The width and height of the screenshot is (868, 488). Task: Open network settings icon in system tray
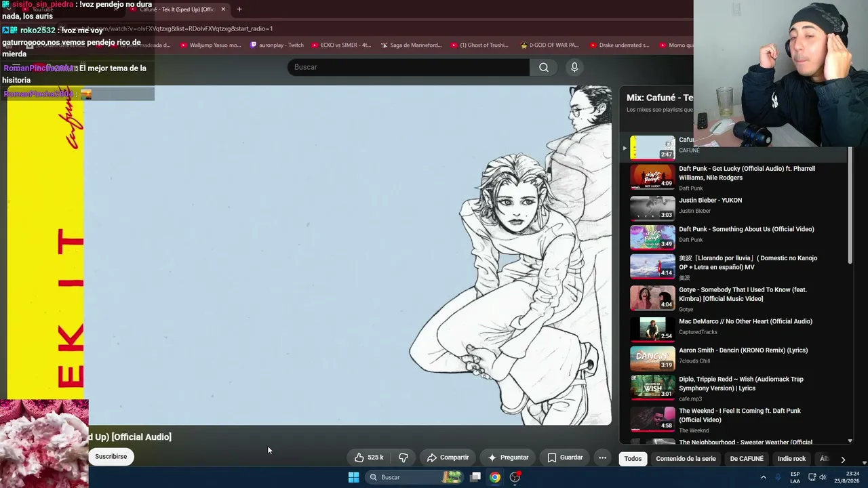click(x=812, y=477)
